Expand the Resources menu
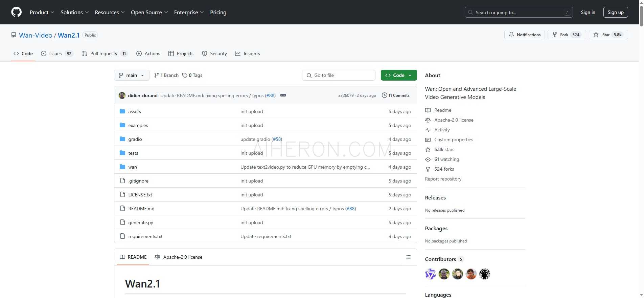The image size is (644, 298). pyautogui.click(x=110, y=12)
